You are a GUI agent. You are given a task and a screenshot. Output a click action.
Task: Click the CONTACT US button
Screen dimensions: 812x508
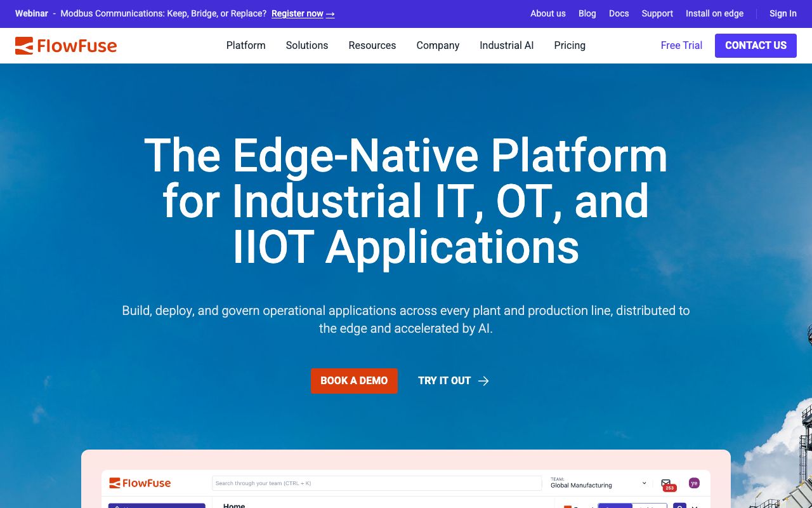756,46
